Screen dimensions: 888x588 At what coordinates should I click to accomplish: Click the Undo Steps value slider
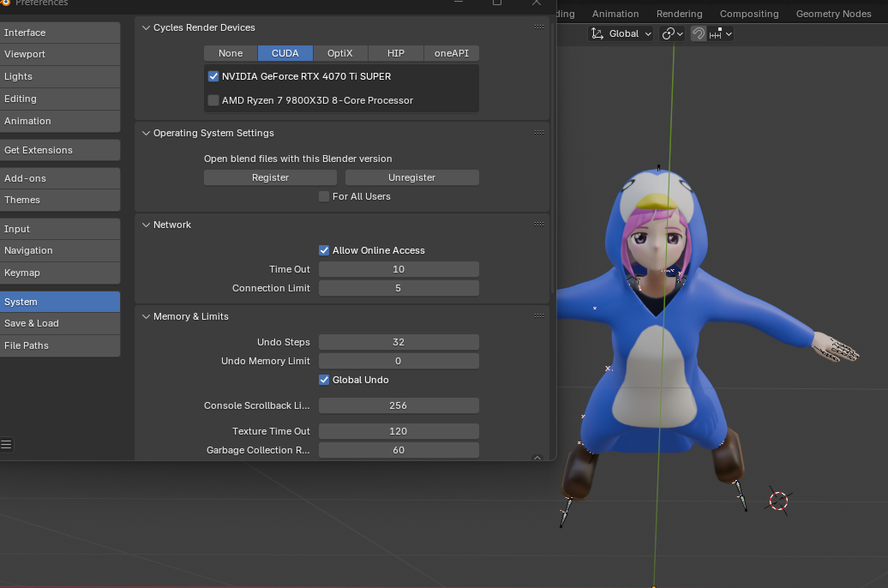399,342
